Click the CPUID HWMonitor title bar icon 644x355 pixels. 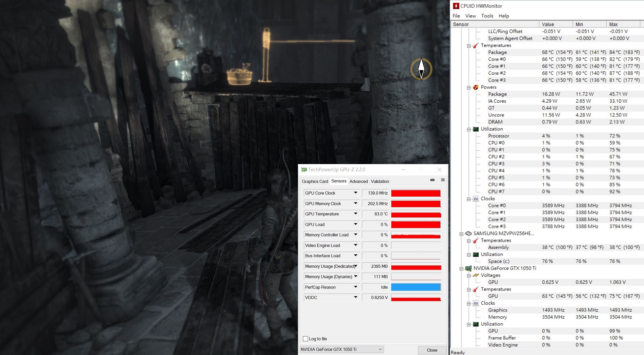(456, 6)
